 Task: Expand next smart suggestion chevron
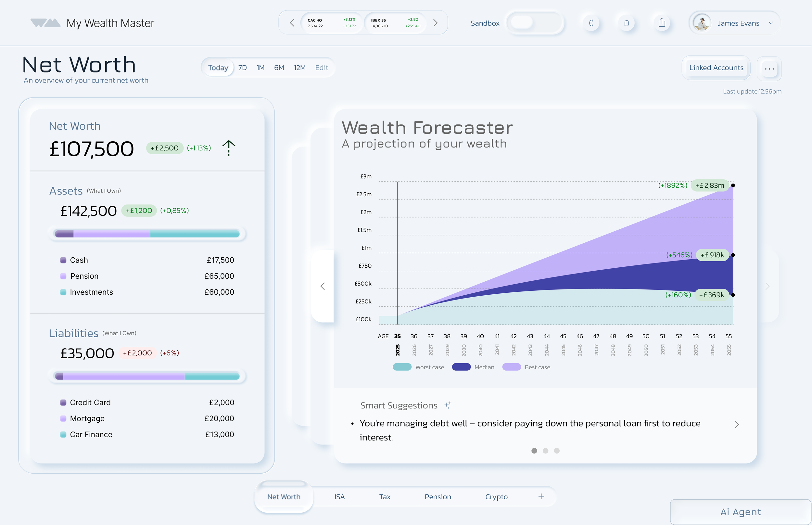(737, 424)
